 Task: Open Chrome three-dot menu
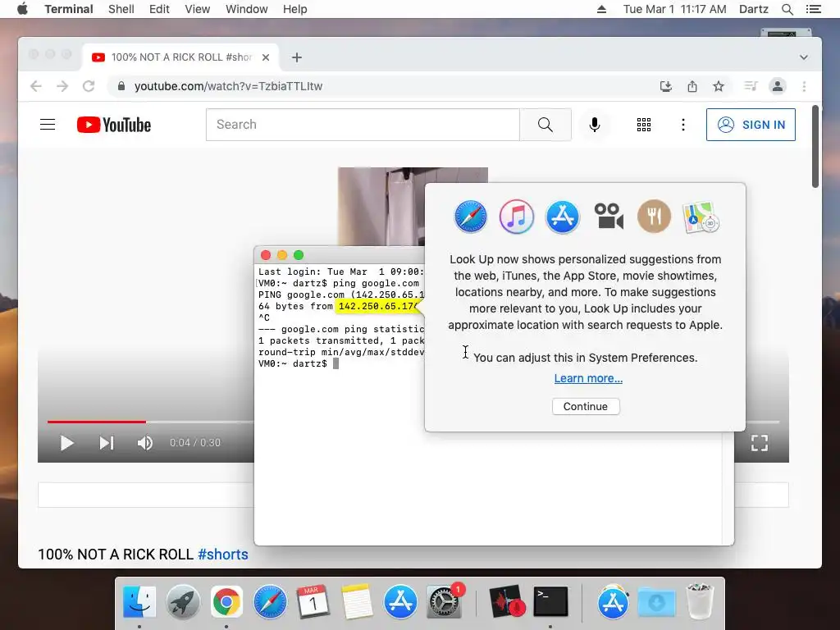pos(804,86)
